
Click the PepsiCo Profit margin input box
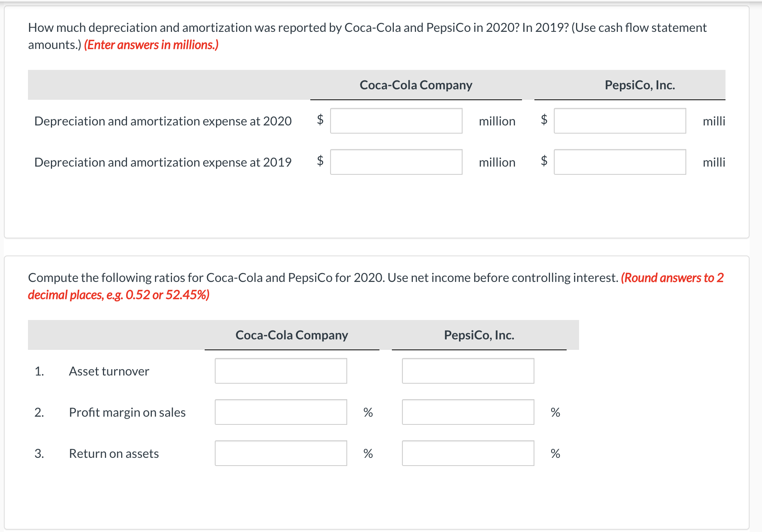coord(468,412)
